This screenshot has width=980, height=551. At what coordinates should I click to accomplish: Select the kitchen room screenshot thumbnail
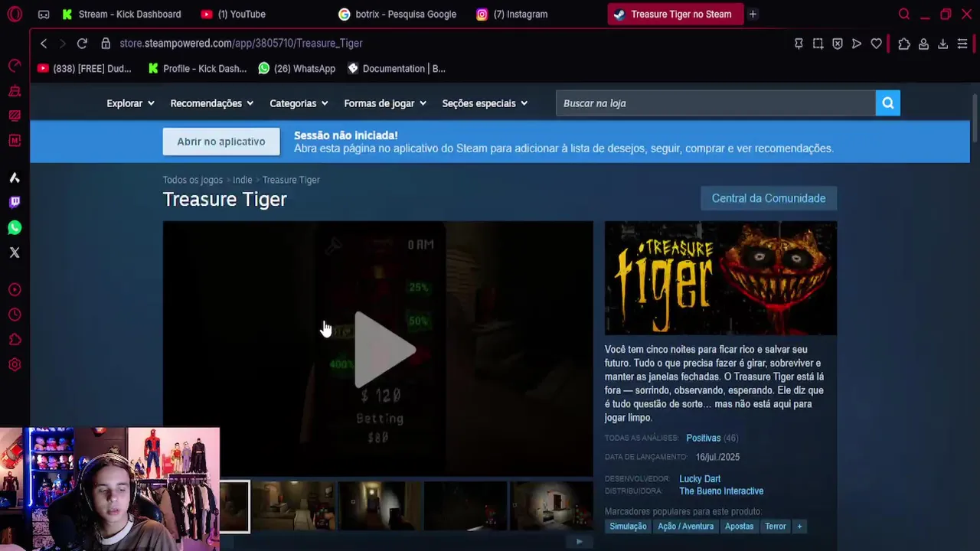[x=551, y=506]
